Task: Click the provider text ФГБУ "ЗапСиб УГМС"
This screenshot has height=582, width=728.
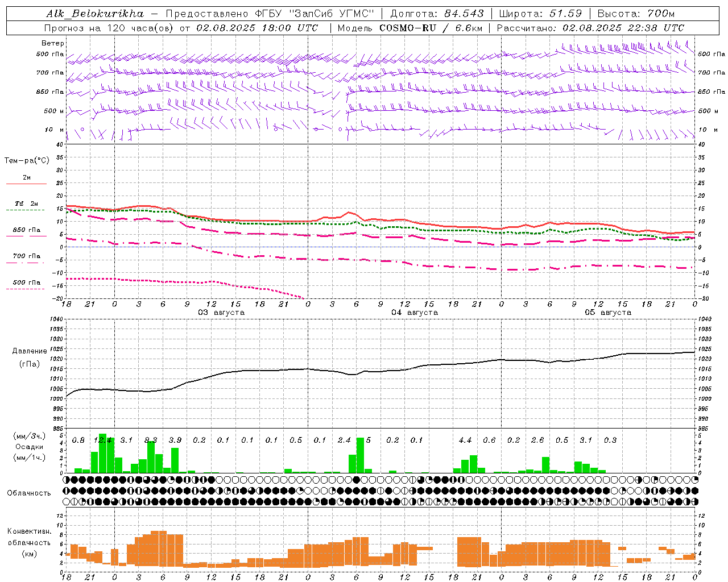Action: [x=315, y=14]
